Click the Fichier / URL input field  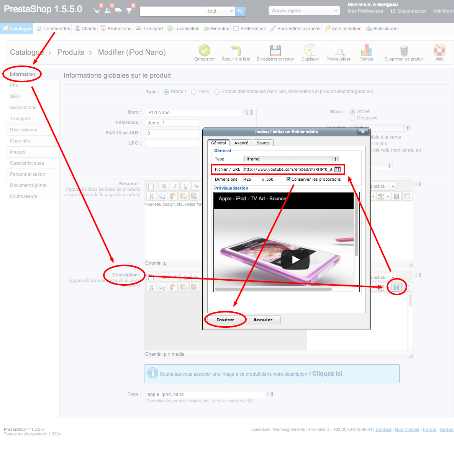pyautogui.click(x=288, y=169)
